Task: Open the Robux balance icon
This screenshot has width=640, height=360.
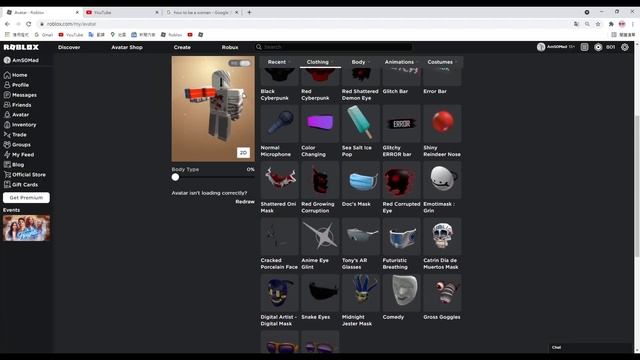Action: pos(598,47)
